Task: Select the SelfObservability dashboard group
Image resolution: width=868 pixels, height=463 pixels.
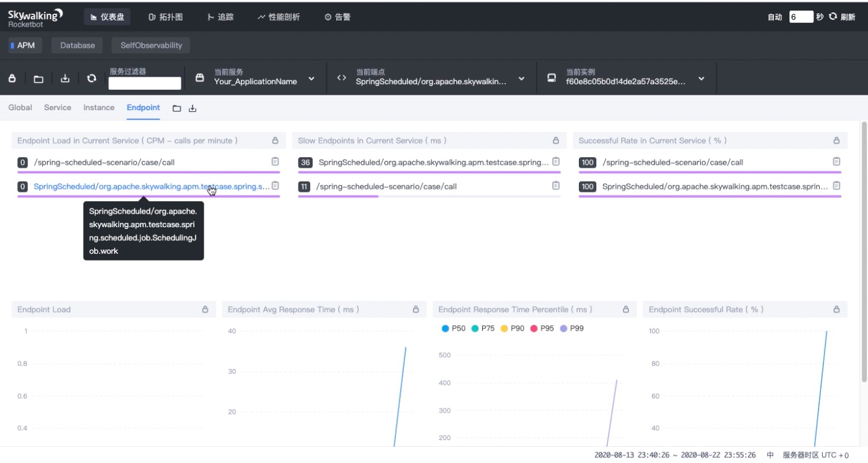Action: (151, 45)
